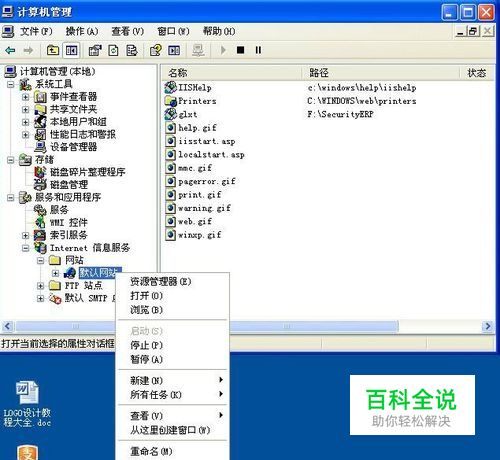Screen dimensions: 500x460
Task: Select the Printers folder icon
Action: tap(170, 101)
